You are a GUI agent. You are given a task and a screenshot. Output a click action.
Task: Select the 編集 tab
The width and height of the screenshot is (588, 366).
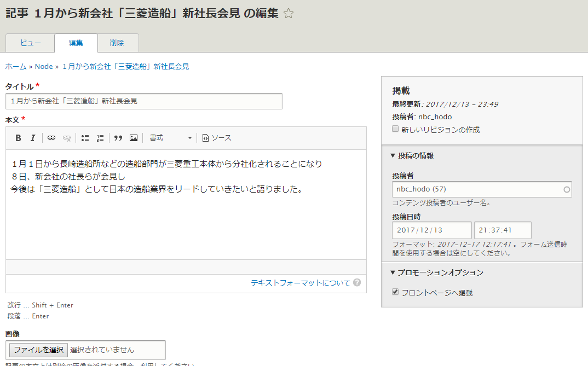[x=76, y=43]
